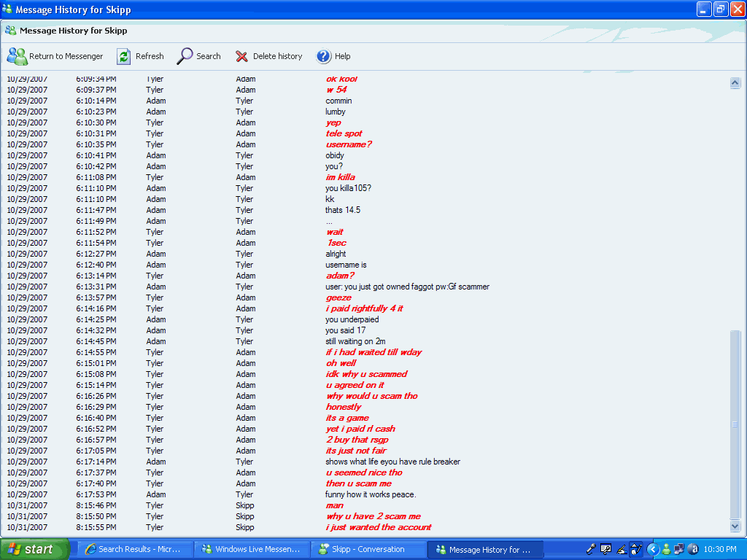Click scrollbar up arrow in history list
The width and height of the screenshot is (747, 560).
click(x=735, y=83)
